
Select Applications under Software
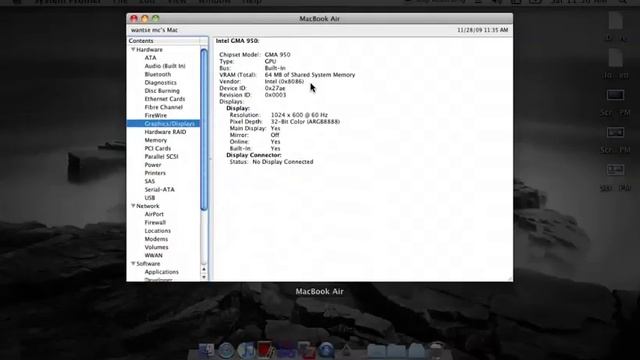point(161,272)
